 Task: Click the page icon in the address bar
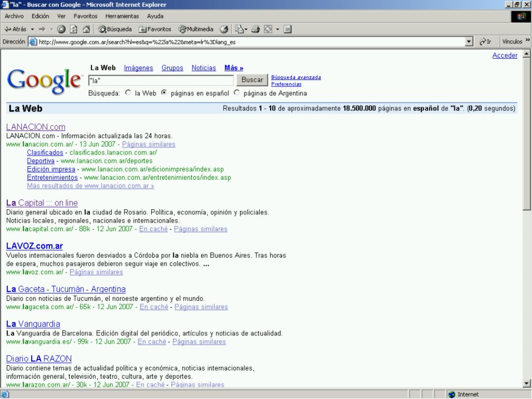(33, 42)
